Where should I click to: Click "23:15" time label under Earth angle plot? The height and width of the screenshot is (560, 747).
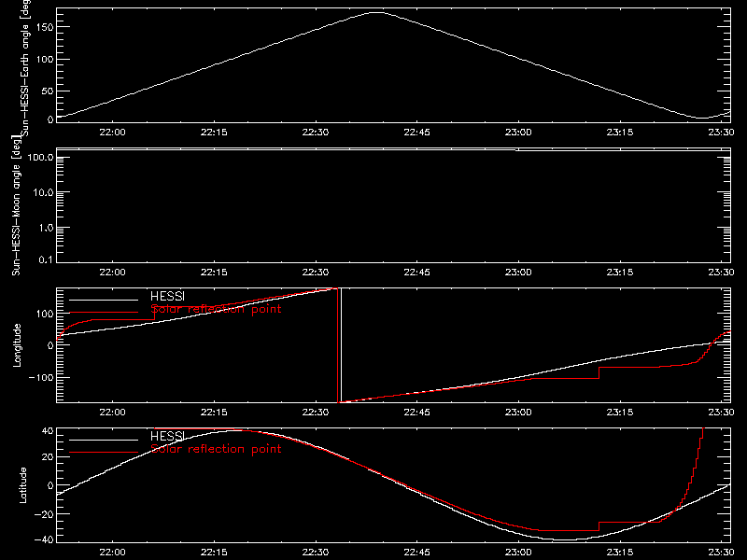[x=620, y=132]
